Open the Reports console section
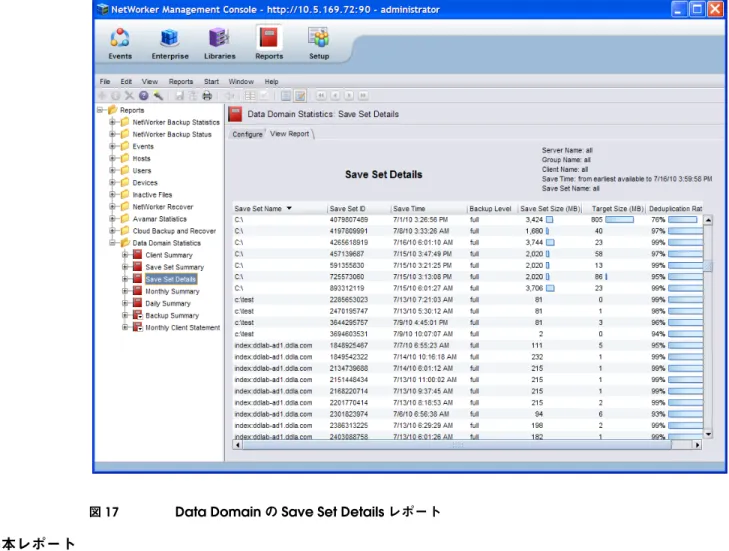Screen dimensions: 729x551 [269, 44]
